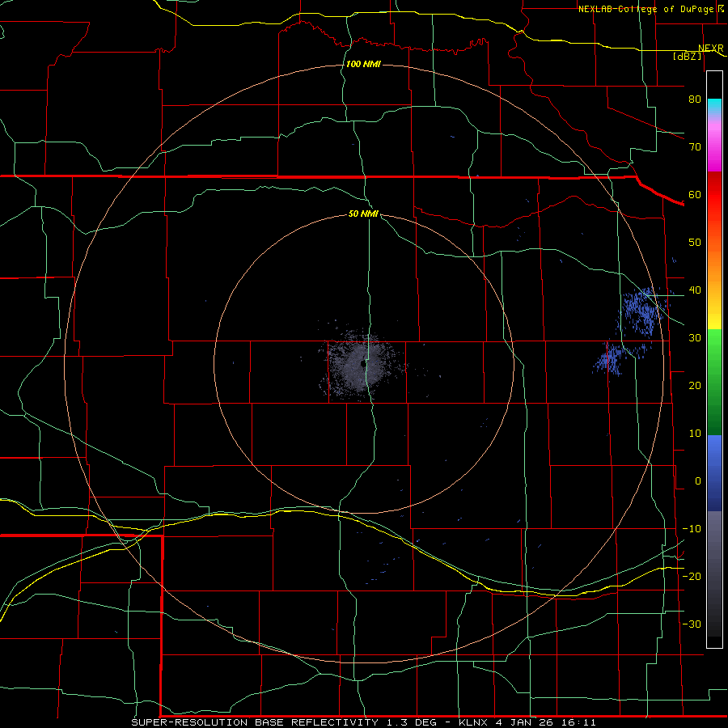Click the [dBZ] units label
The image size is (728, 728).
pyautogui.click(x=687, y=56)
